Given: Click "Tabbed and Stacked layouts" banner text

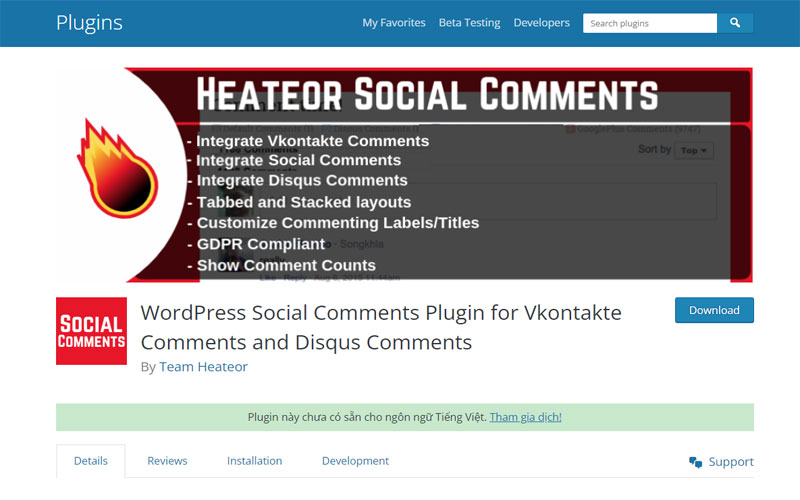Looking at the screenshot, I should [304, 202].
